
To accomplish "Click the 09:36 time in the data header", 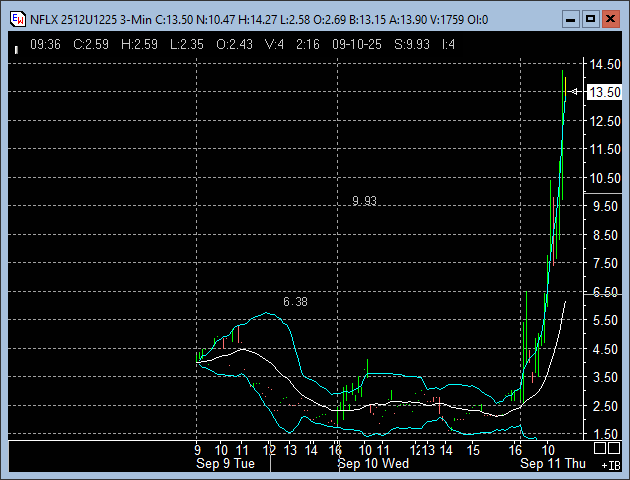I will 45,44.
